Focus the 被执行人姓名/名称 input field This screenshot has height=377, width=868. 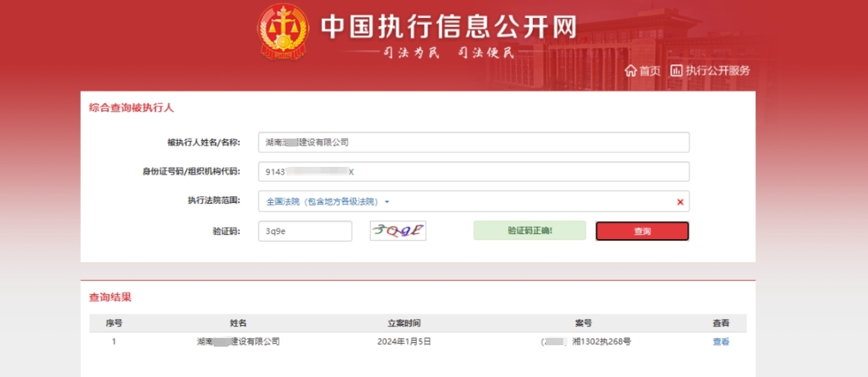click(474, 142)
